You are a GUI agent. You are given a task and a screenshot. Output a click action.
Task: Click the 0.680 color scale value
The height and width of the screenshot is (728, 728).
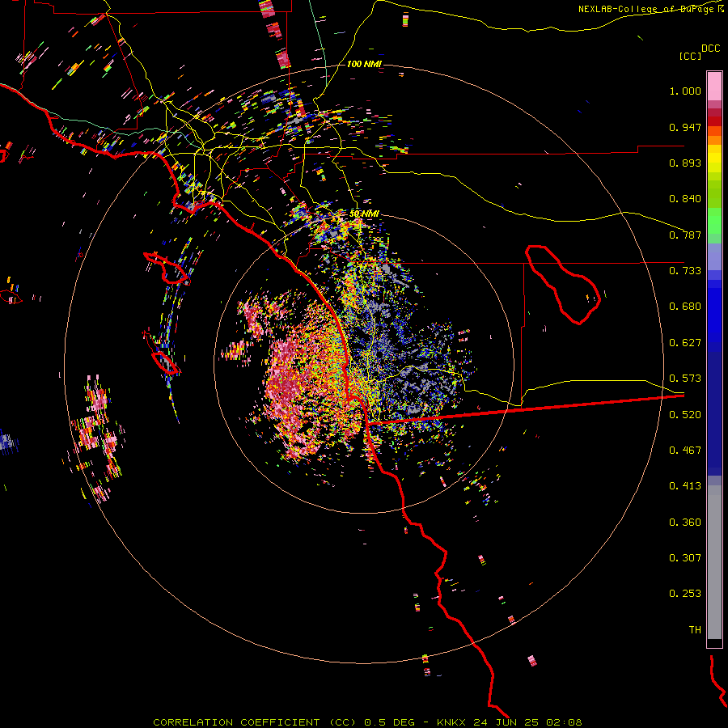(685, 307)
